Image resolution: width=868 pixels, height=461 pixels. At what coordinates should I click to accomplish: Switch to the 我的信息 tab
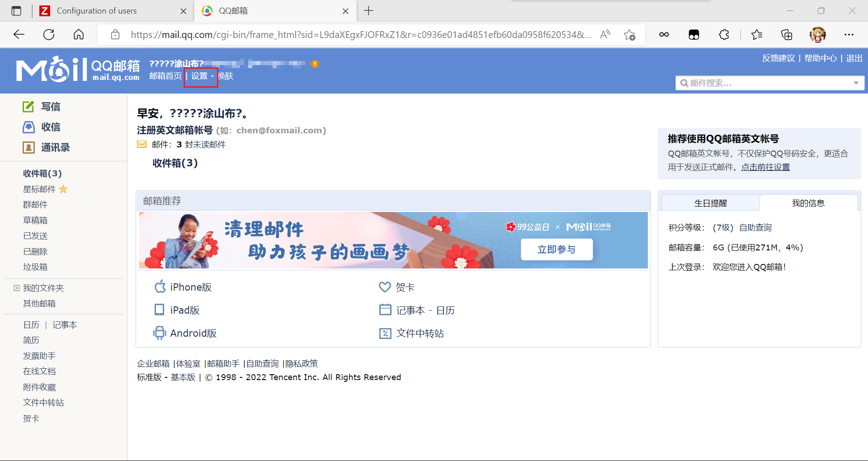(808, 203)
